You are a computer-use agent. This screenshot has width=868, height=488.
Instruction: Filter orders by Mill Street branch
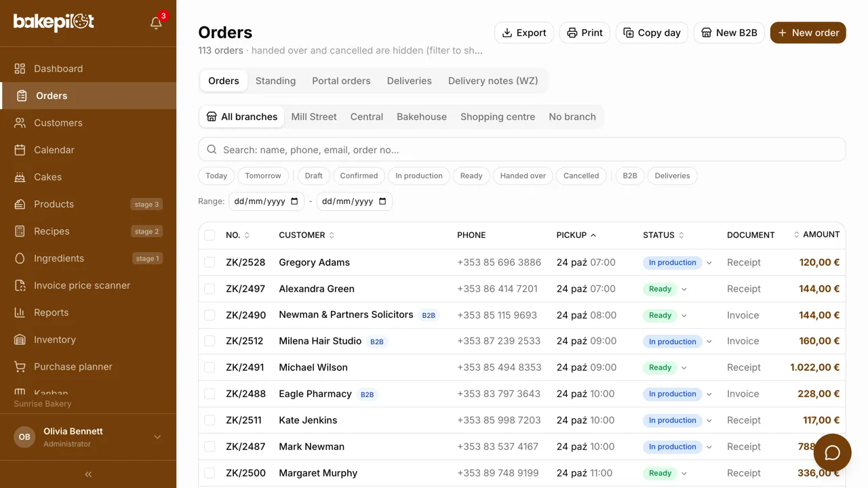(314, 117)
